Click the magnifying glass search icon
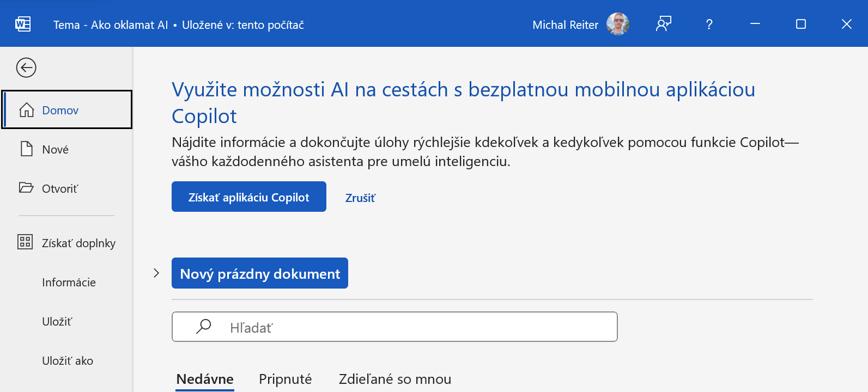Screen dimensions: 868x392 [x=203, y=326]
